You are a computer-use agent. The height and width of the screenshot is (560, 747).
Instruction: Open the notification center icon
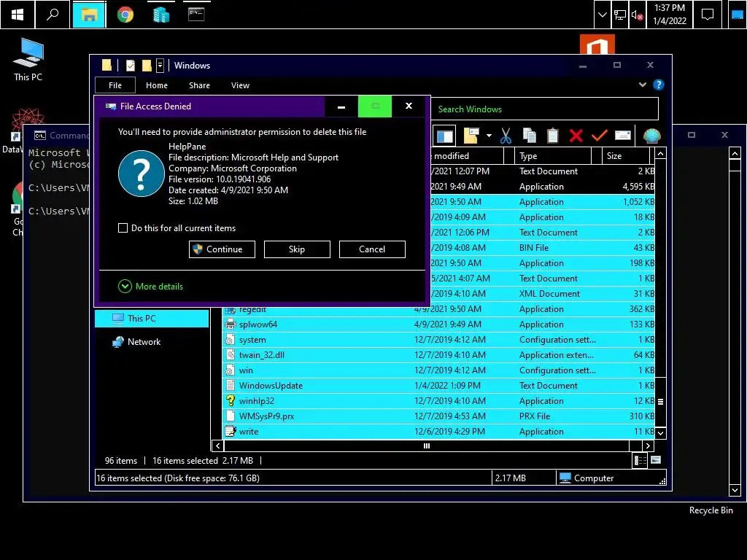point(708,15)
